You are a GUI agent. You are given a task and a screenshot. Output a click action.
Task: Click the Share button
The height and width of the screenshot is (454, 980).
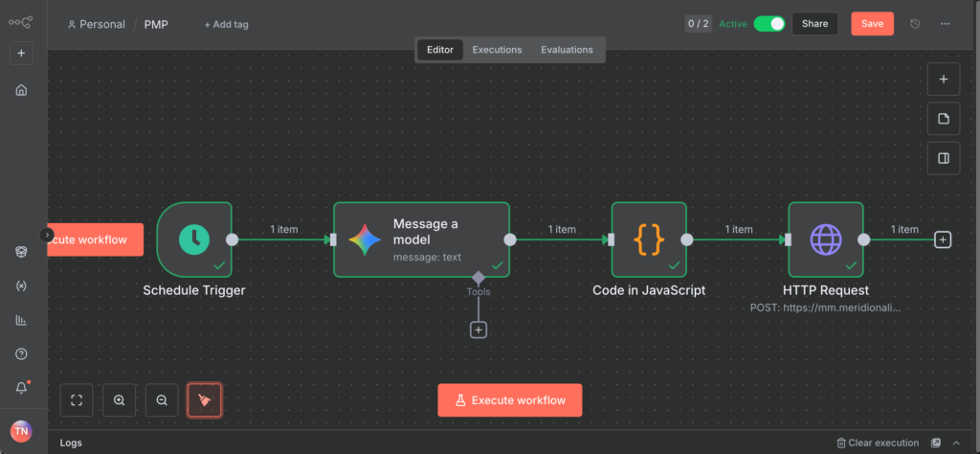pos(814,24)
